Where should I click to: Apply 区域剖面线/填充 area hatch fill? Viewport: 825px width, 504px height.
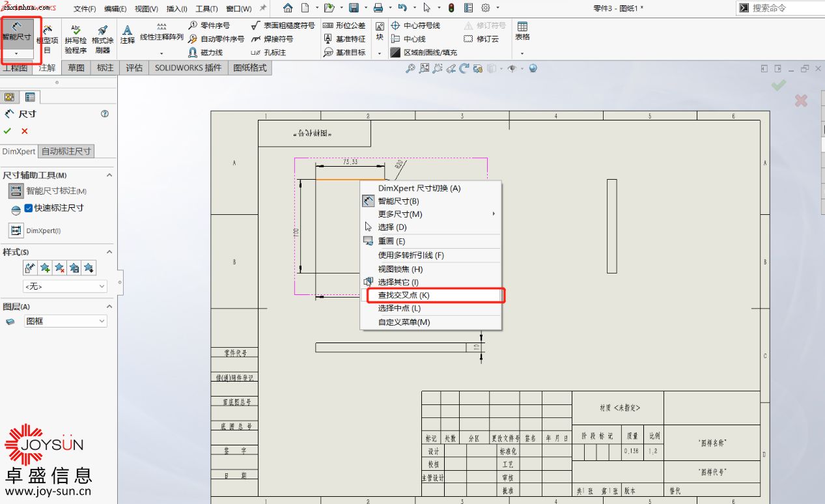[x=424, y=53]
